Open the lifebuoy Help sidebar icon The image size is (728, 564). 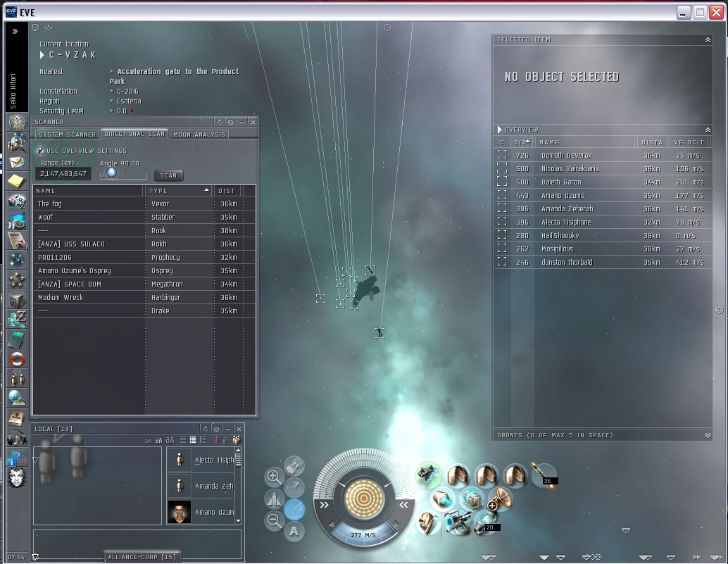(17, 359)
